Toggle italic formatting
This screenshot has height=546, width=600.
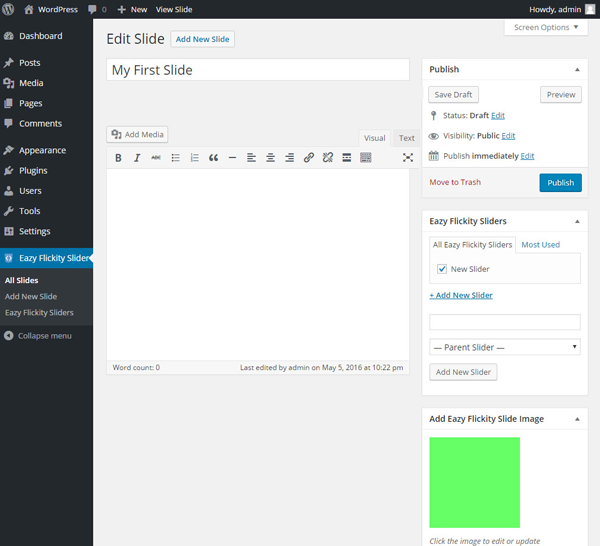[x=137, y=158]
